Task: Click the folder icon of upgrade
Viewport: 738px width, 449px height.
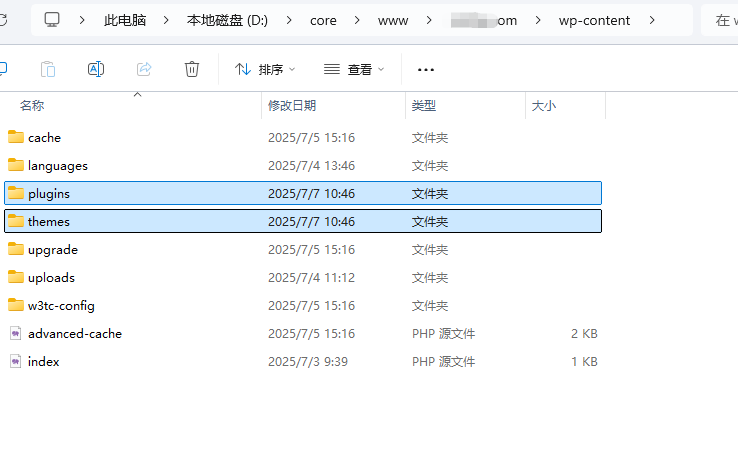Action: (16, 249)
